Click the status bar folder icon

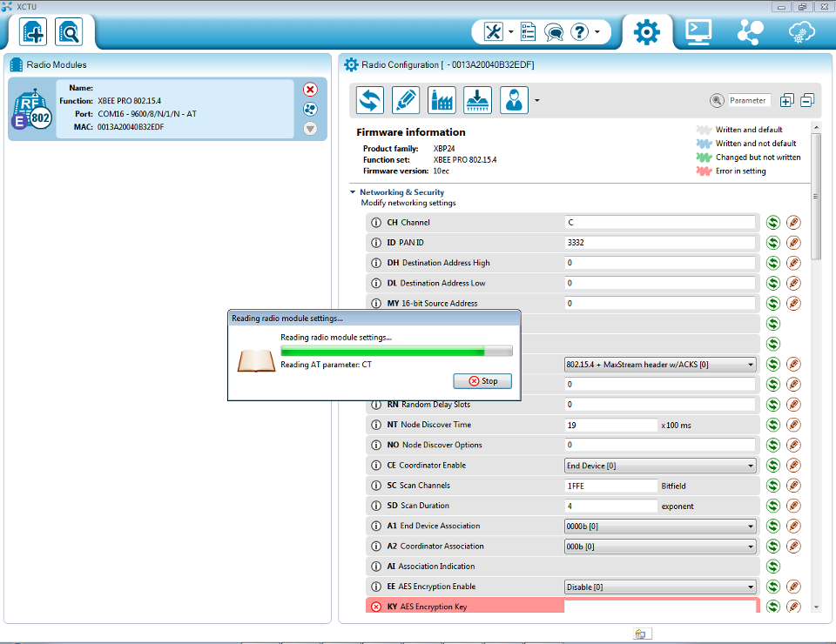pyautogui.click(x=640, y=634)
